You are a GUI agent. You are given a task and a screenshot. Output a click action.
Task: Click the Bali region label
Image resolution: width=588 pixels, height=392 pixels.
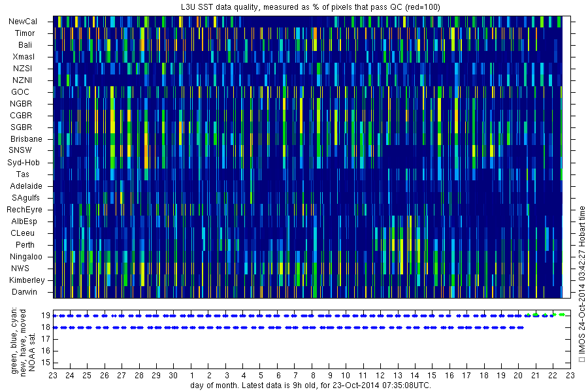point(25,45)
